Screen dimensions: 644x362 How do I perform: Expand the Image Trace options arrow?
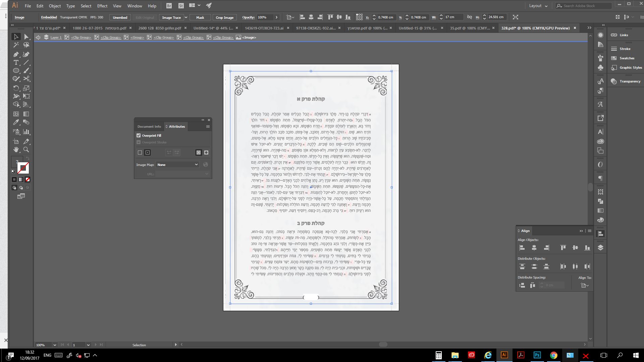(x=186, y=17)
